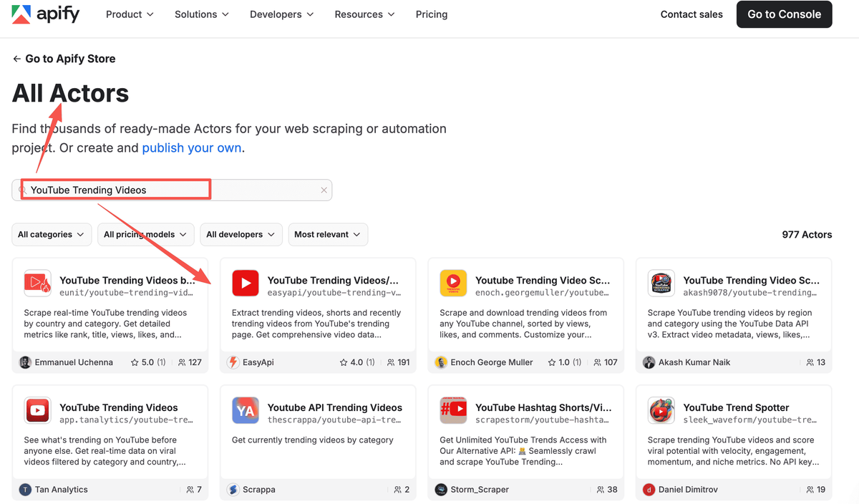Click the back arrow beside Go to Apify Store

(x=16, y=59)
